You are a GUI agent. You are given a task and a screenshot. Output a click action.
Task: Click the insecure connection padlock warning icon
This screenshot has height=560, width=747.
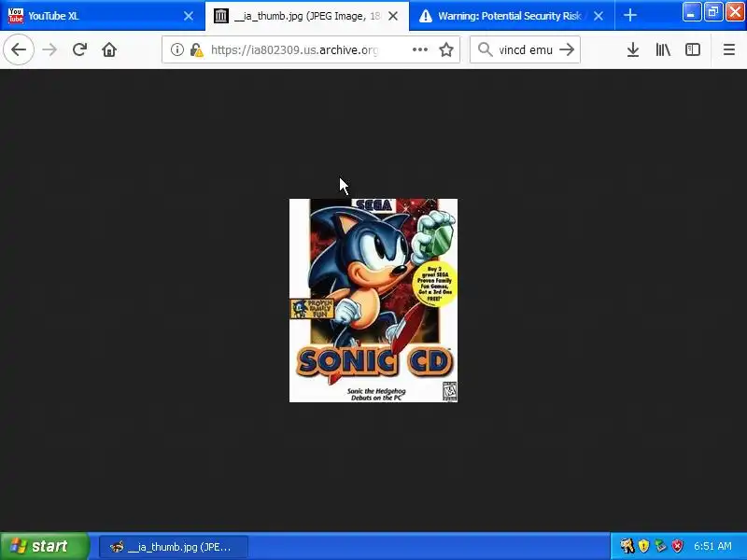[x=196, y=49]
